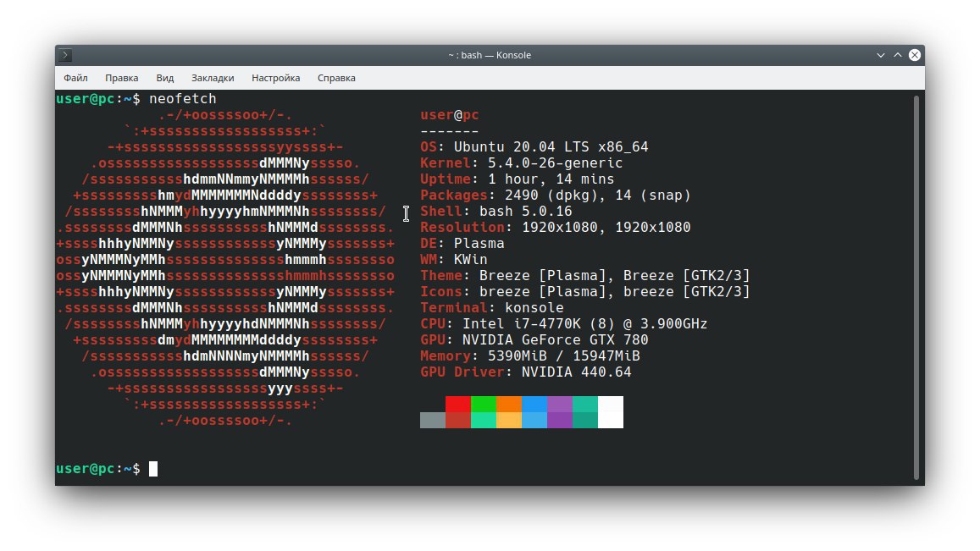Click the terminal vertical scrollbar

pos(916,287)
